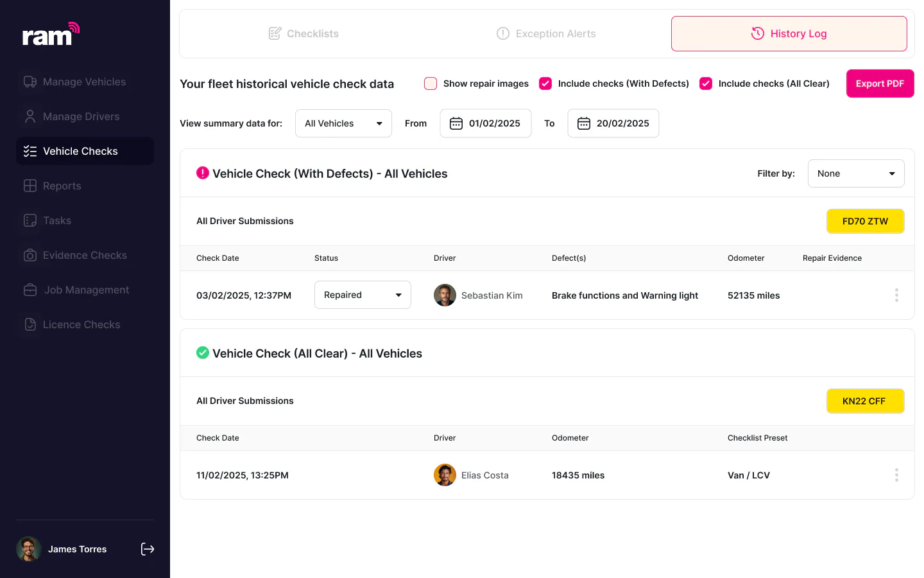
Task: Set the From date 01/02/2025 field
Action: coord(486,123)
